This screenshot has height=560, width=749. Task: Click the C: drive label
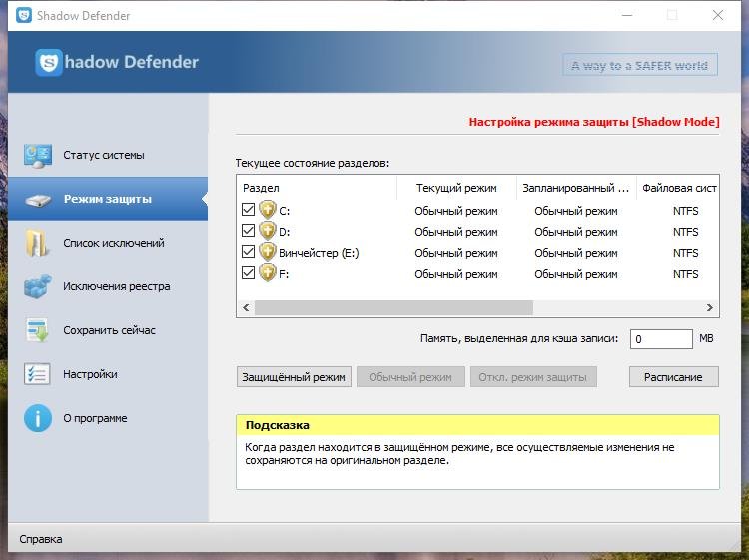click(285, 211)
